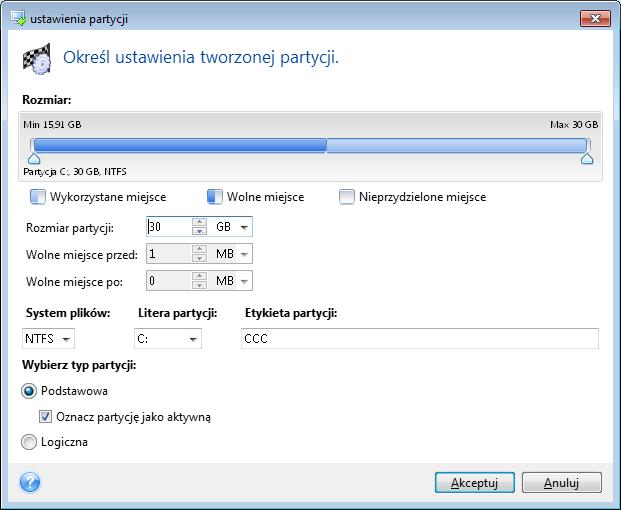Focus the Wolne miejsce po value field
Image resolution: width=621 pixels, height=510 pixels.
pyautogui.click(x=170, y=281)
